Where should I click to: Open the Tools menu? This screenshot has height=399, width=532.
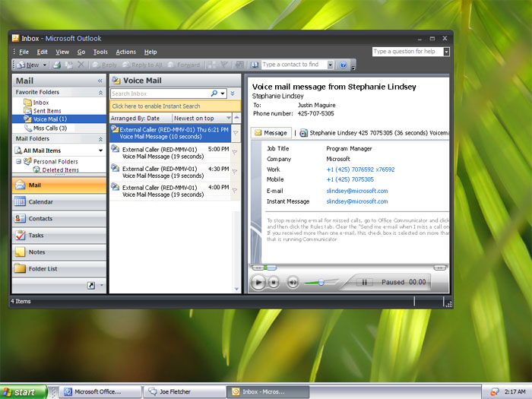pyautogui.click(x=100, y=52)
